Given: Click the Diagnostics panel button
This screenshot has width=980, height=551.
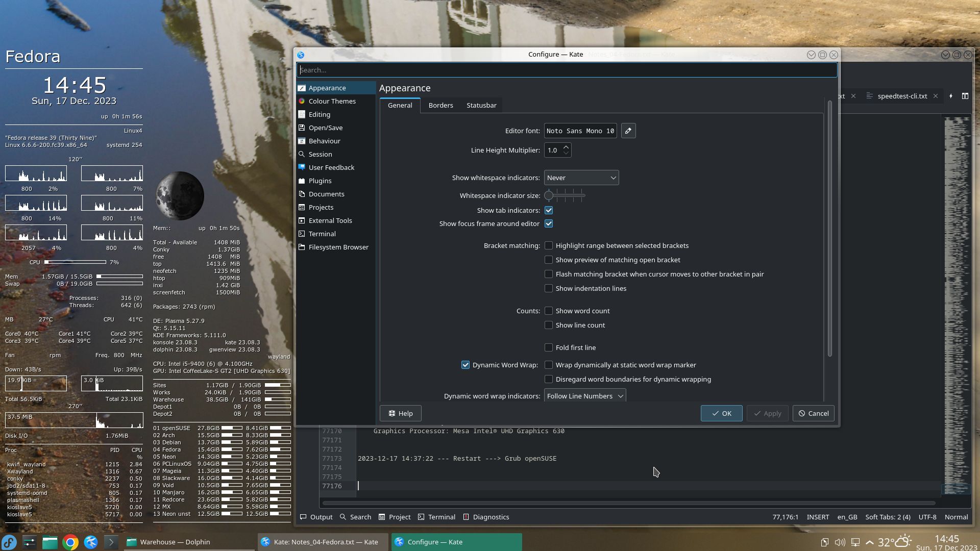Looking at the screenshot, I should coord(486,517).
